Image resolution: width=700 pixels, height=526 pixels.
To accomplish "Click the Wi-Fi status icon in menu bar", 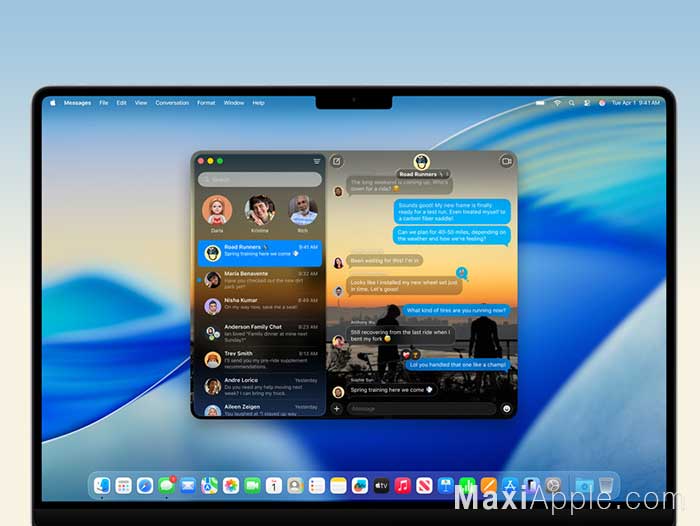I will coord(557,103).
